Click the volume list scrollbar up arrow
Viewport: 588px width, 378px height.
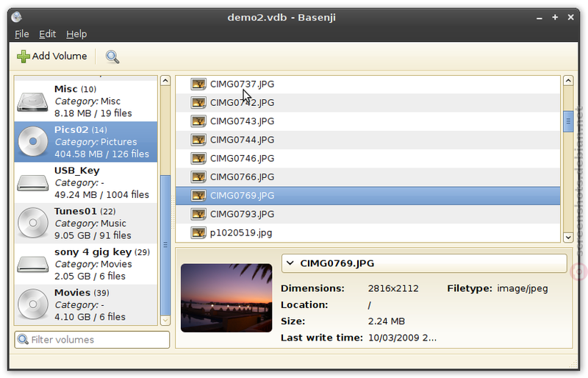tap(165, 80)
